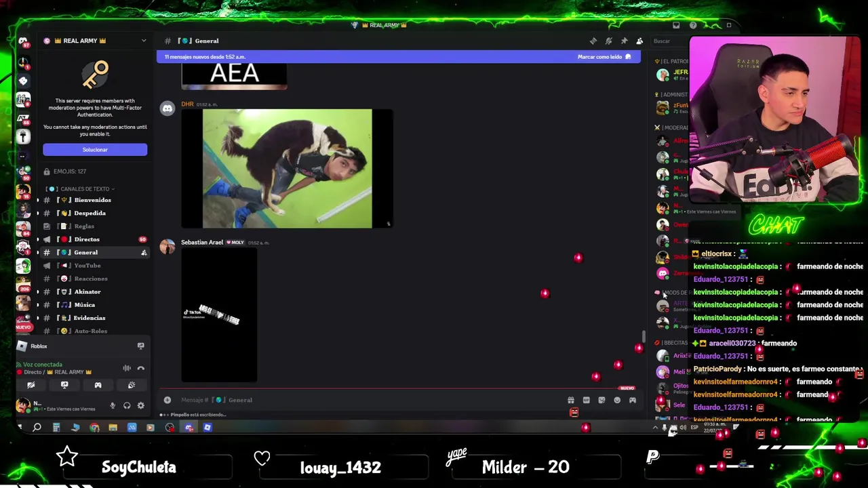The width and height of the screenshot is (868, 488).
Task: Open user settings gear icon
Action: 140,406
